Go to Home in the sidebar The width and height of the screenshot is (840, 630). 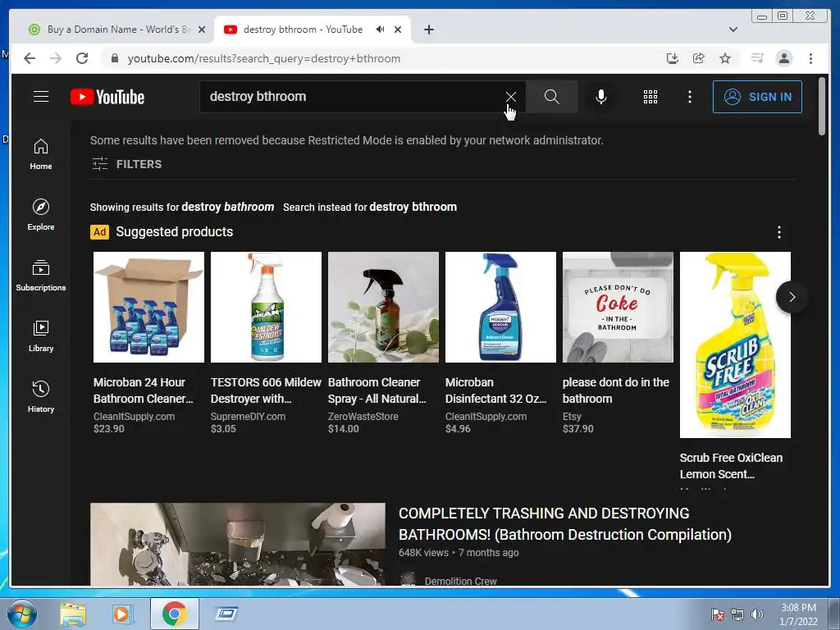click(x=41, y=154)
